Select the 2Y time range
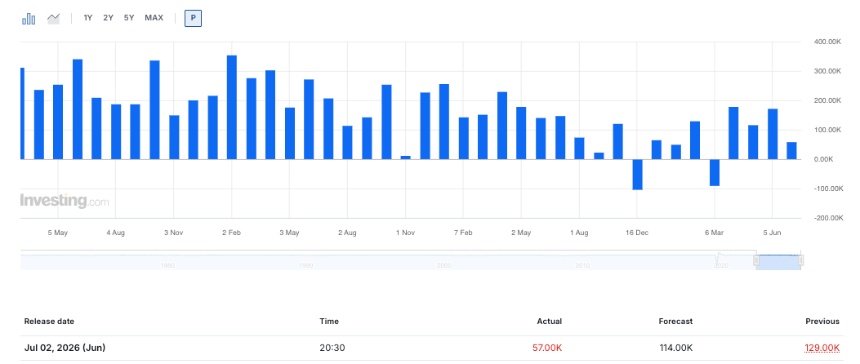This screenshot has height=364, width=860. pos(108,18)
